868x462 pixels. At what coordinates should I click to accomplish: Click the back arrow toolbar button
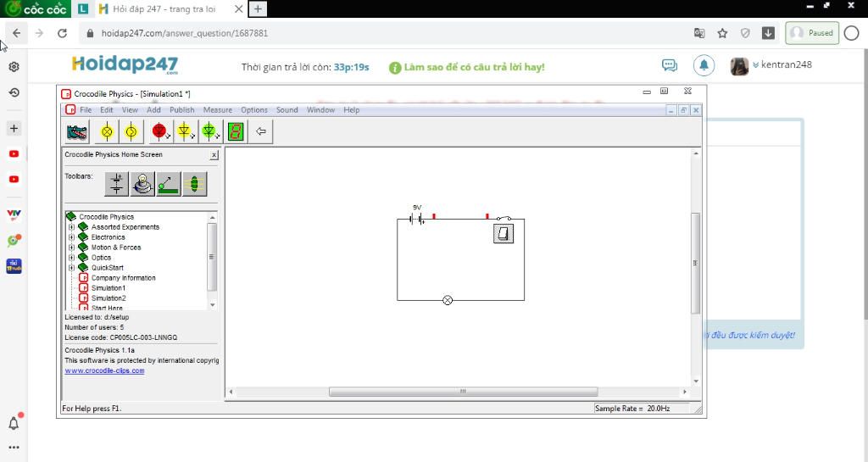[261, 131]
